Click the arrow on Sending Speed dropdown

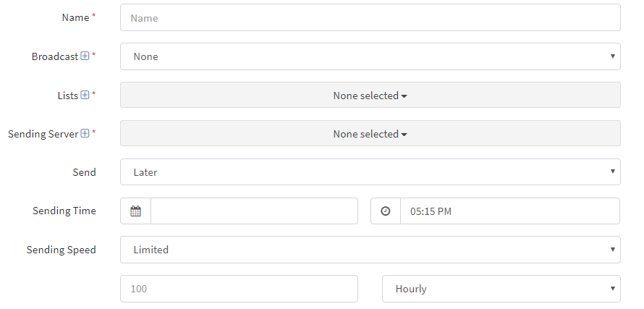(x=612, y=250)
